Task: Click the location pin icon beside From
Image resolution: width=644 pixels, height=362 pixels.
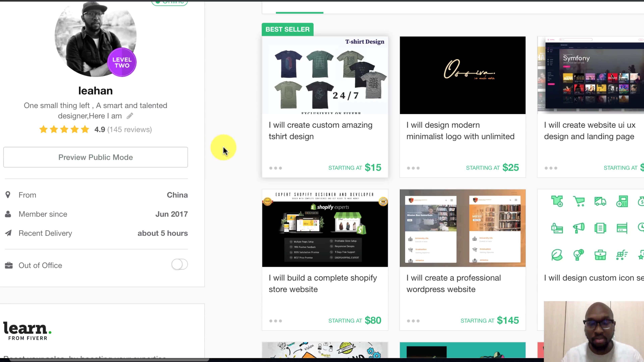Action: point(8,195)
